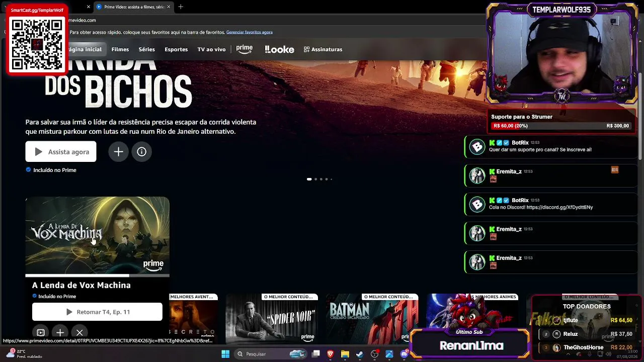Viewport: 644px width, 362px height.
Task: Go to Filmes in navigation
Action: 120,49
